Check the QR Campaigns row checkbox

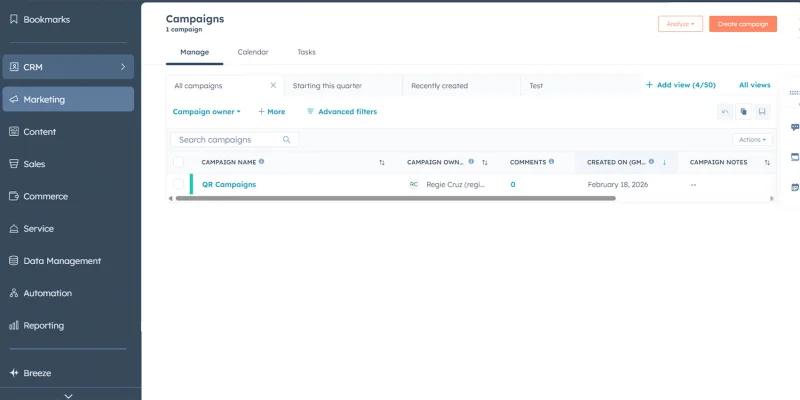tap(179, 184)
